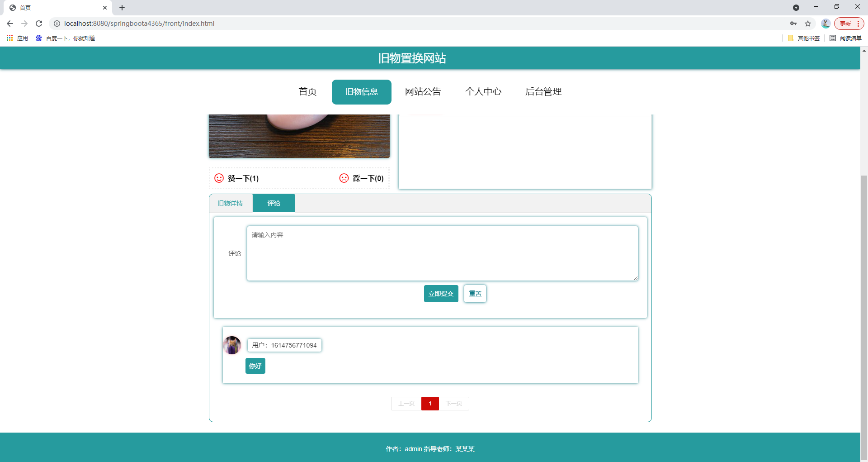This screenshot has width=868, height=462.
Task: Go to 首页 in navigation menu
Action: (x=308, y=92)
